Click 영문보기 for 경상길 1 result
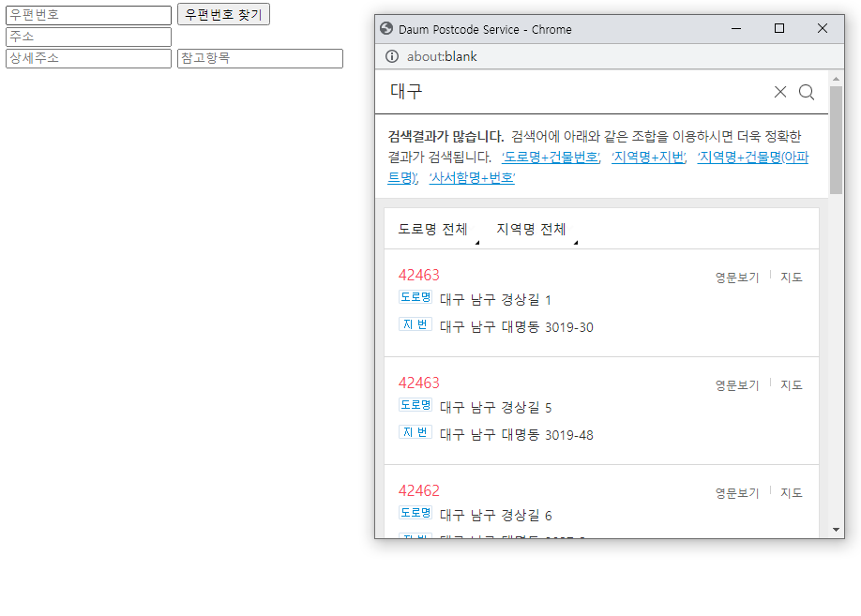 (736, 278)
